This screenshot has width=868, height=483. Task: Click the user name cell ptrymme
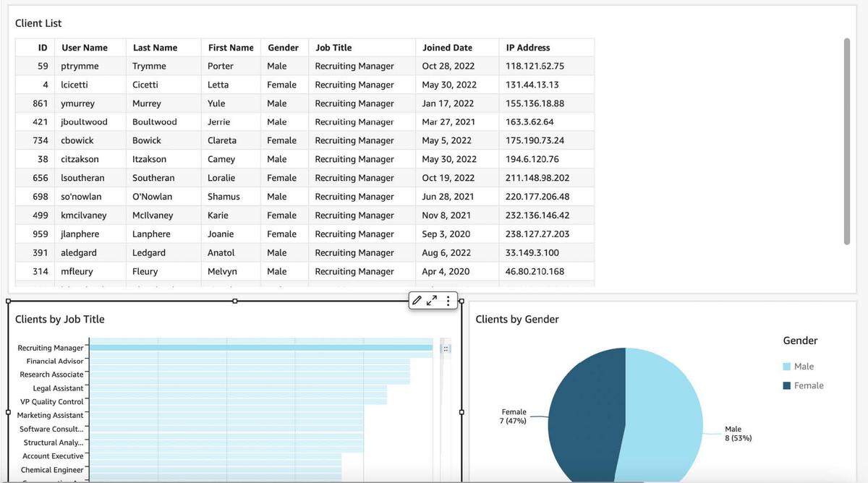click(80, 66)
